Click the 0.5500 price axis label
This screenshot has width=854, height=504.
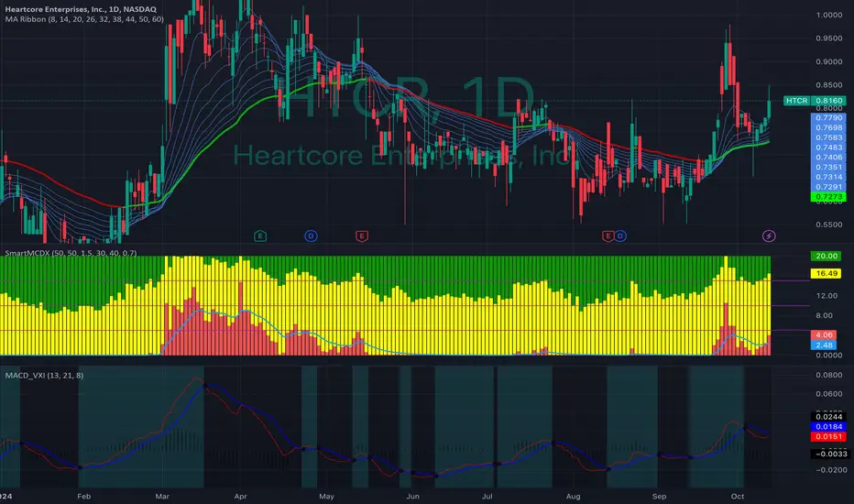pyautogui.click(x=828, y=225)
